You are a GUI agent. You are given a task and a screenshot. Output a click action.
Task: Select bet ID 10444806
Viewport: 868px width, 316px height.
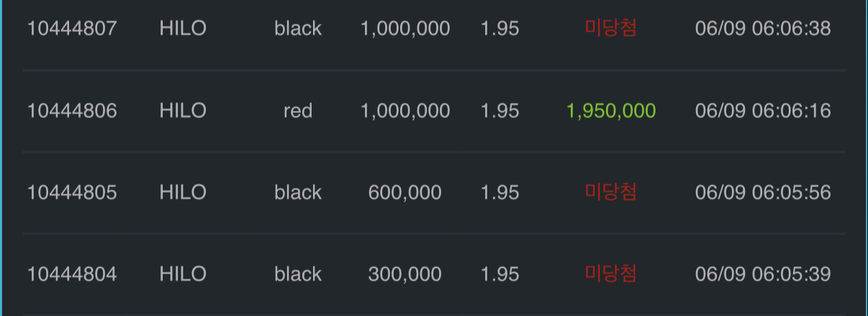pos(72,111)
